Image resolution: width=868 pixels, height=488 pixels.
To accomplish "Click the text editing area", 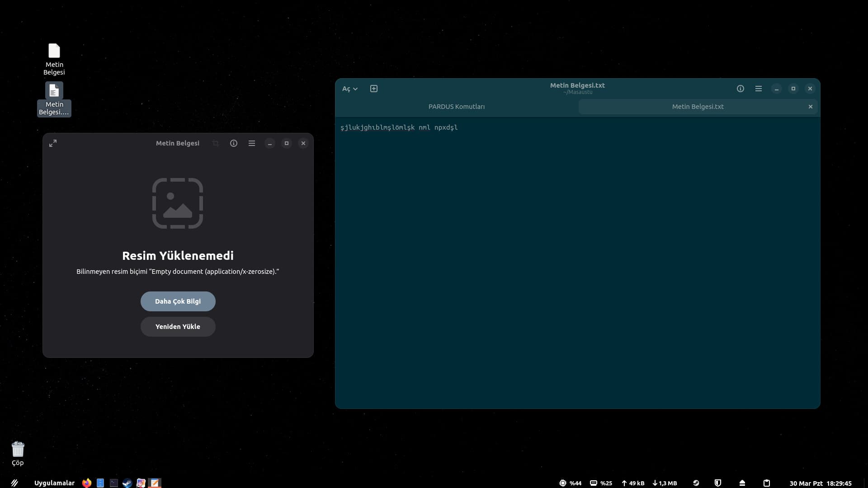I will point(577,262).
